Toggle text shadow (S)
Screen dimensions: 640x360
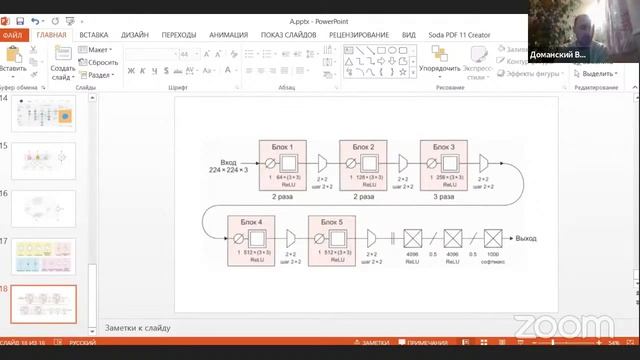[166, 71]
